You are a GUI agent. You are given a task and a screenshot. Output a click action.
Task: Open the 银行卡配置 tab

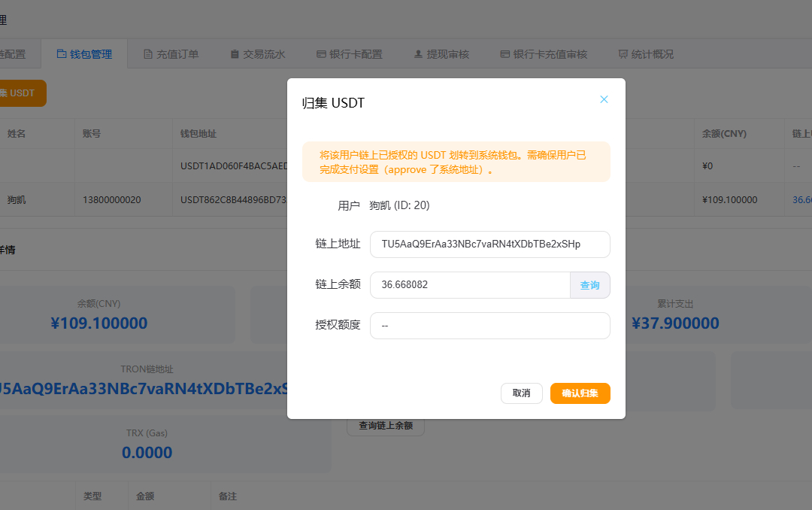[350, 54]
